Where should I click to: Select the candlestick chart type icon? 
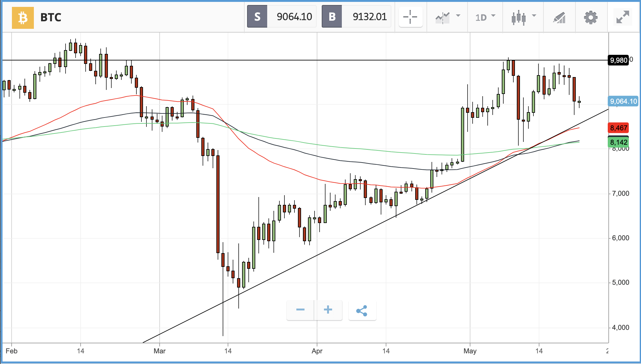519,18
